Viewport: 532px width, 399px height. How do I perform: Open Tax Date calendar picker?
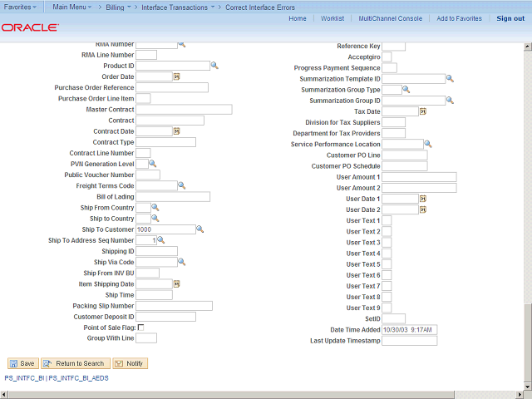[x=423, y=111]
